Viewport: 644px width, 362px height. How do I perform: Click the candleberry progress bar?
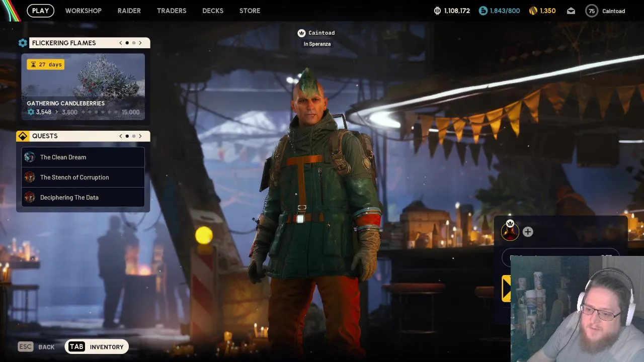pos(100,112)
